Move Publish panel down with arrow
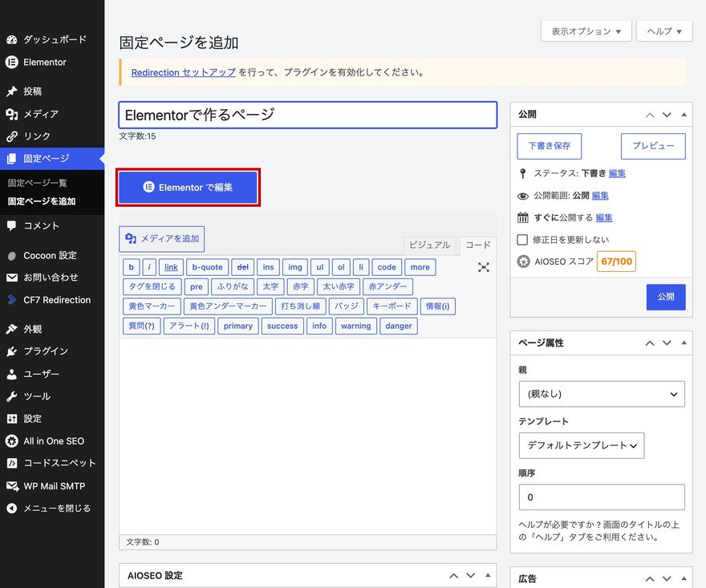 (x=667, y=115)
